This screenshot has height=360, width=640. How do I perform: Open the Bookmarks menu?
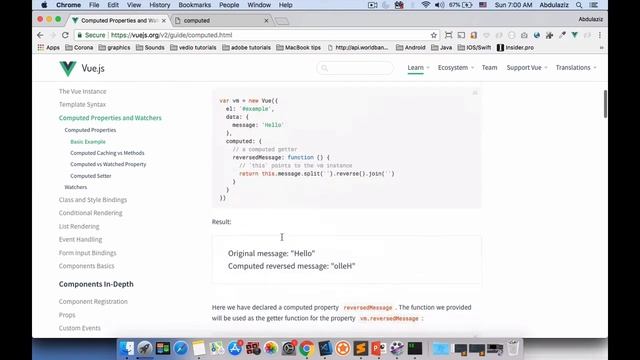195,5
